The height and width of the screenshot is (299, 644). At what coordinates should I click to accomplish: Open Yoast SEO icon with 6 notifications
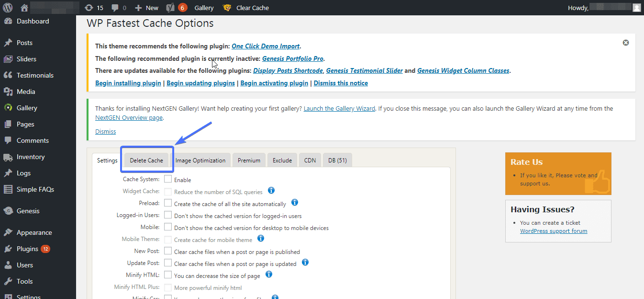[x=177, y=8]
